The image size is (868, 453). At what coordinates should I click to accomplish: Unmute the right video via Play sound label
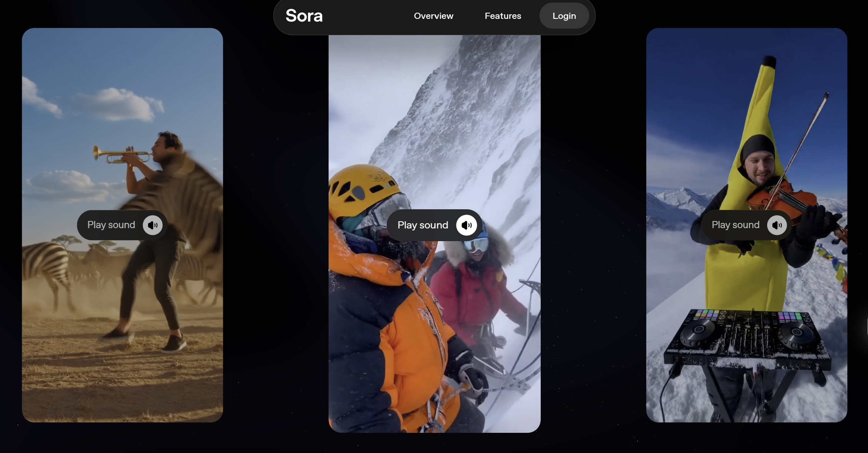coord(735,225)
